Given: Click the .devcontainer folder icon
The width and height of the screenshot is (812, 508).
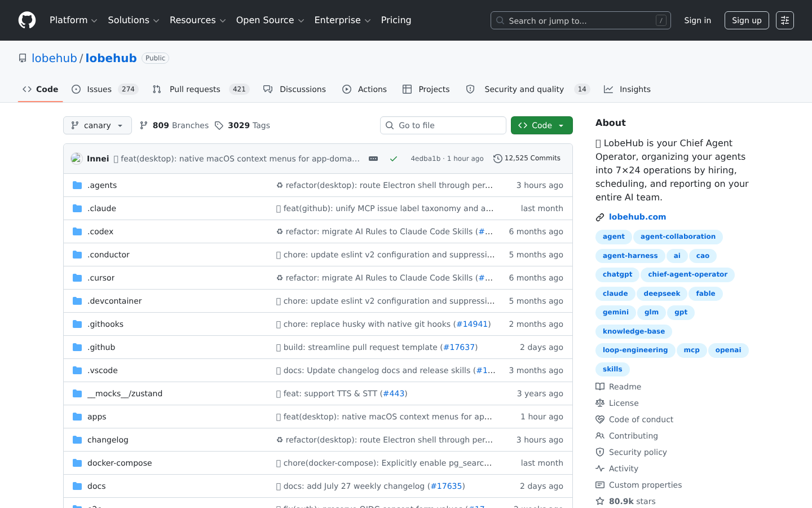Looking at the screenshot, I should click(x=77, y=301).
